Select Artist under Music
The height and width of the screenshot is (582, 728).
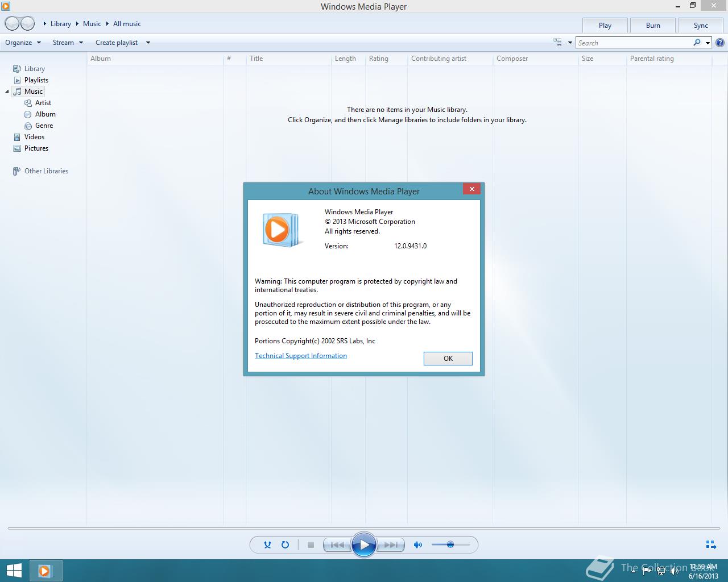[43, 103]
